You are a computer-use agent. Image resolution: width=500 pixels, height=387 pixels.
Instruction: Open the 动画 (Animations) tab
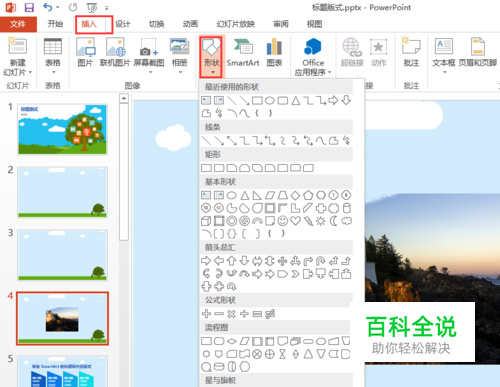pos(190,24)
